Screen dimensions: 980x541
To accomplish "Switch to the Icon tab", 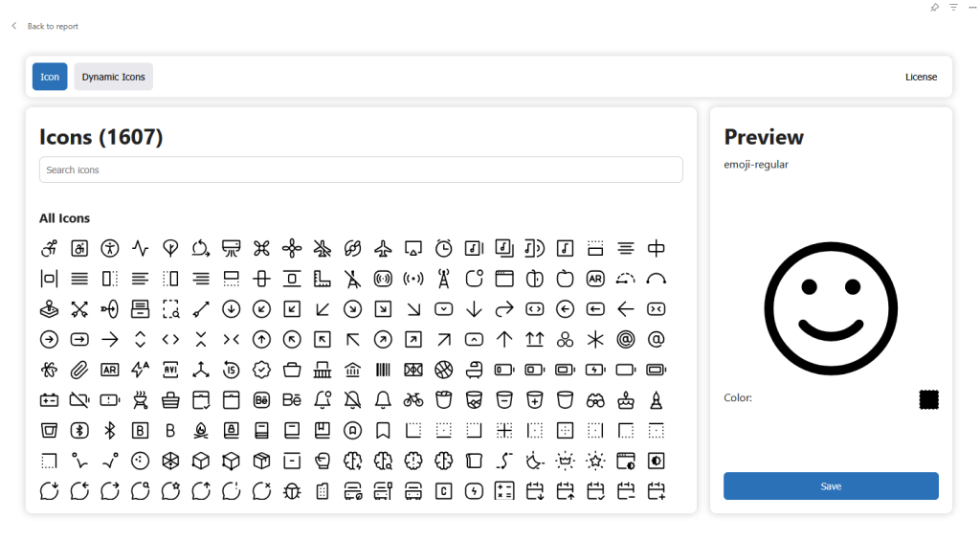I will coord(50,77).
